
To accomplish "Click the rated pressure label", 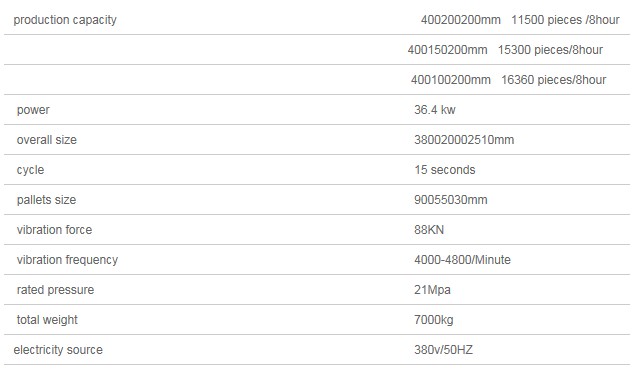I will [55, 290].
